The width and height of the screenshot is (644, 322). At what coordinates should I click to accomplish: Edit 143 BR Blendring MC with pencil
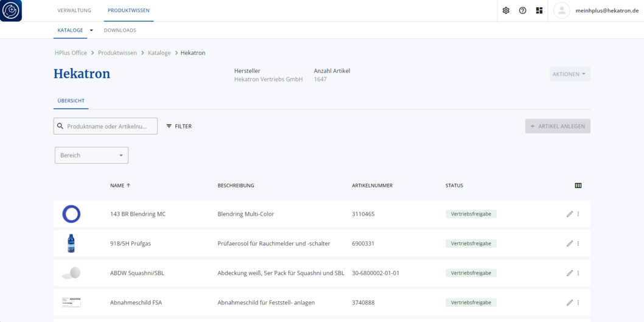(569, 214)
